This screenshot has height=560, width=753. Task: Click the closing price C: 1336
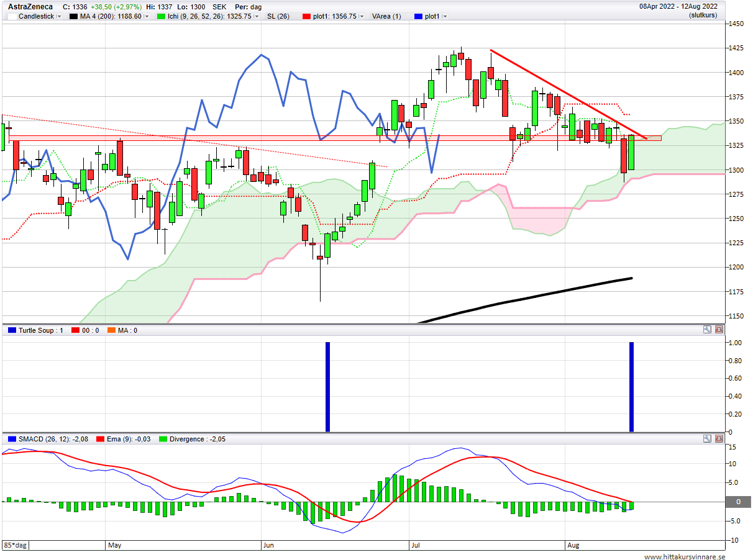(x=75, y=6)
